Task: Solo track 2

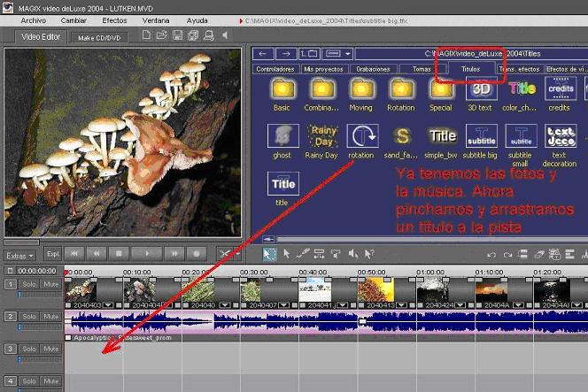Action: tap(29, 317)
